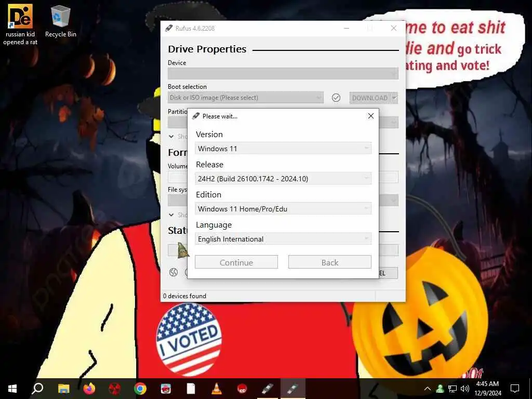This screenshot has height=399, width=532.
Task: Expand advanced drive properties chevron
Action: coord(171,137)
